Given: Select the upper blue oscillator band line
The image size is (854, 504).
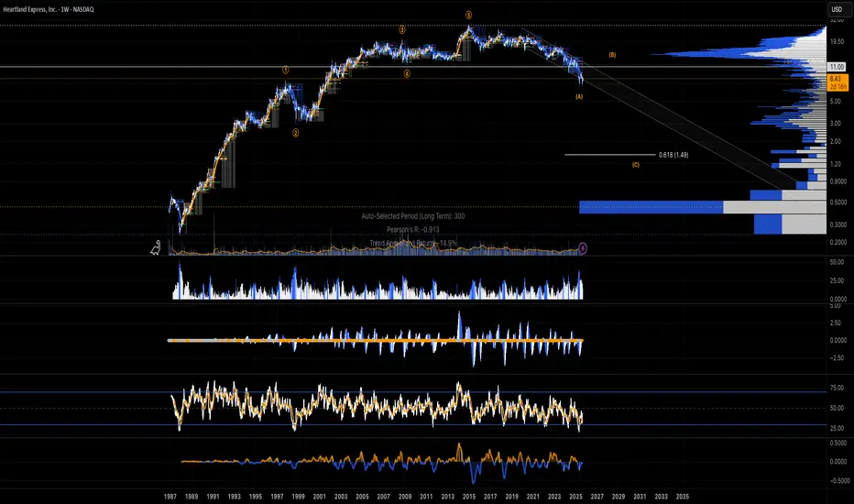Looking at the screenshot, I should coord(413,392).
